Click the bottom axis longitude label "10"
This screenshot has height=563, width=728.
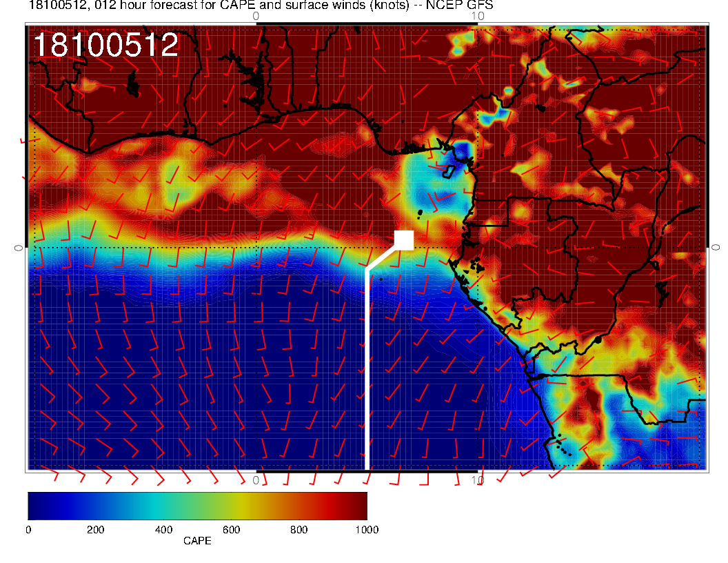click(477, 480)
